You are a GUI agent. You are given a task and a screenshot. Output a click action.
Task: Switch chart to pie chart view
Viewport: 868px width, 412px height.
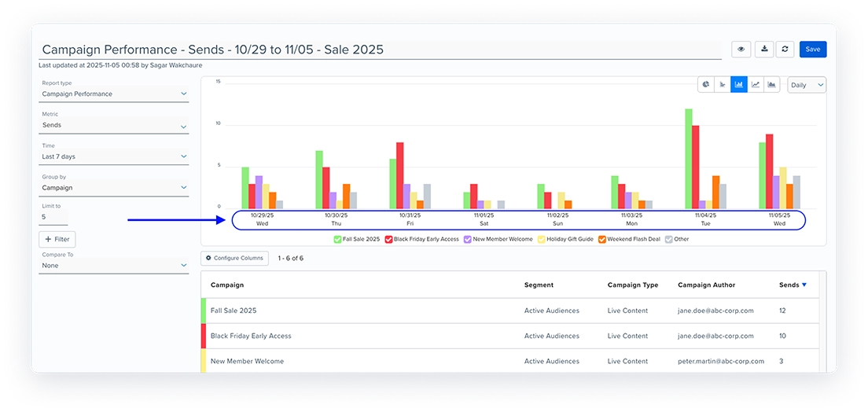click(x=706, y=85)
